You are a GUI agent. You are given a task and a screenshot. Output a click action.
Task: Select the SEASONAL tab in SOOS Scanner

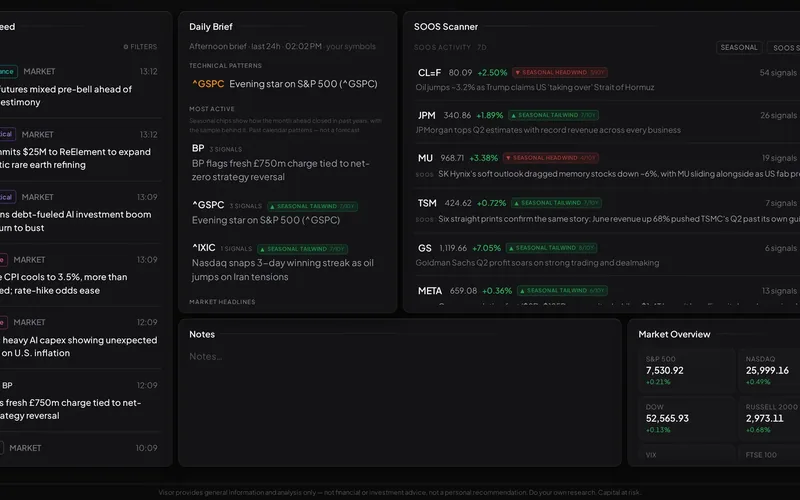click(739, 47)
